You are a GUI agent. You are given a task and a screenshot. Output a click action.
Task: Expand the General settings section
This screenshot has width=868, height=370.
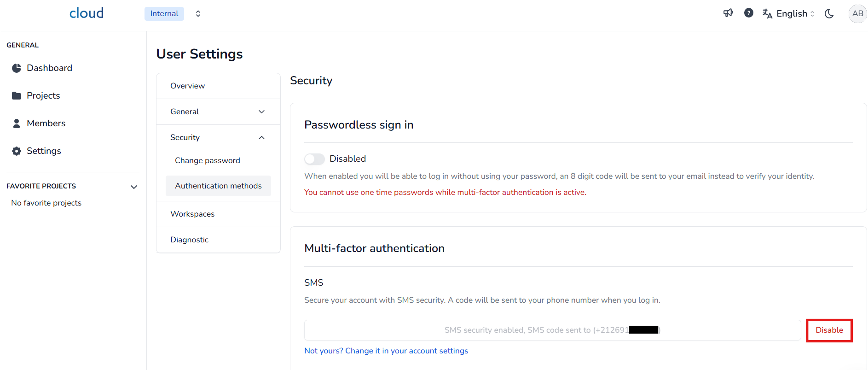(261, 112)
